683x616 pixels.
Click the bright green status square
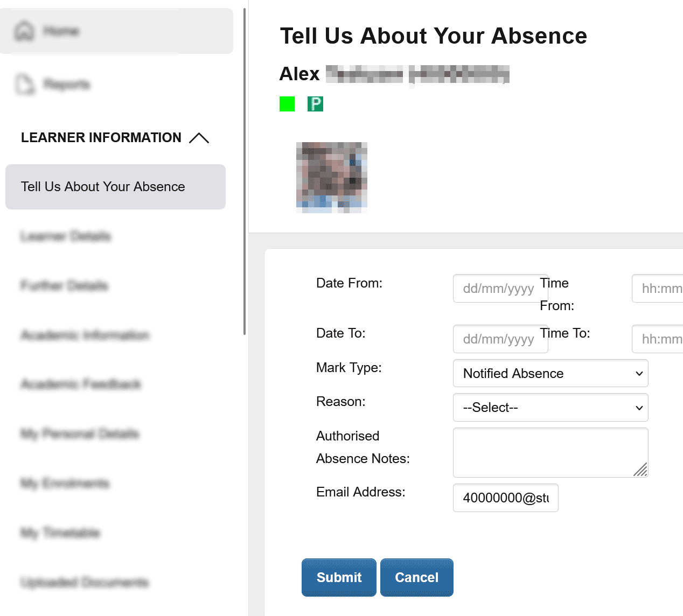pos(287,104)
